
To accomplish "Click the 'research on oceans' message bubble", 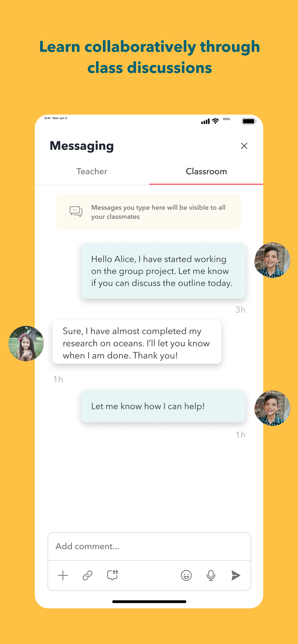I will point(137,342).
